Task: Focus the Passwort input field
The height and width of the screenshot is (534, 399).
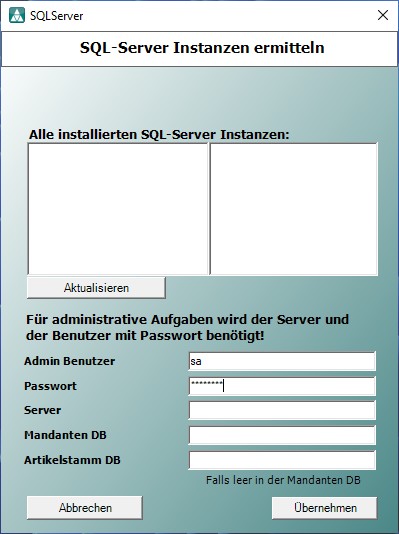Action: [x=282, y=386]
